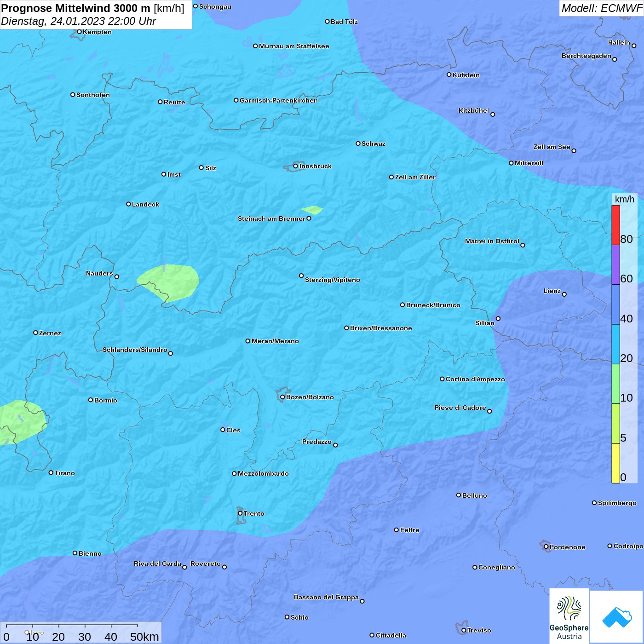
Task: Click the 'Schwaz' label
Action: click(374, 144)
